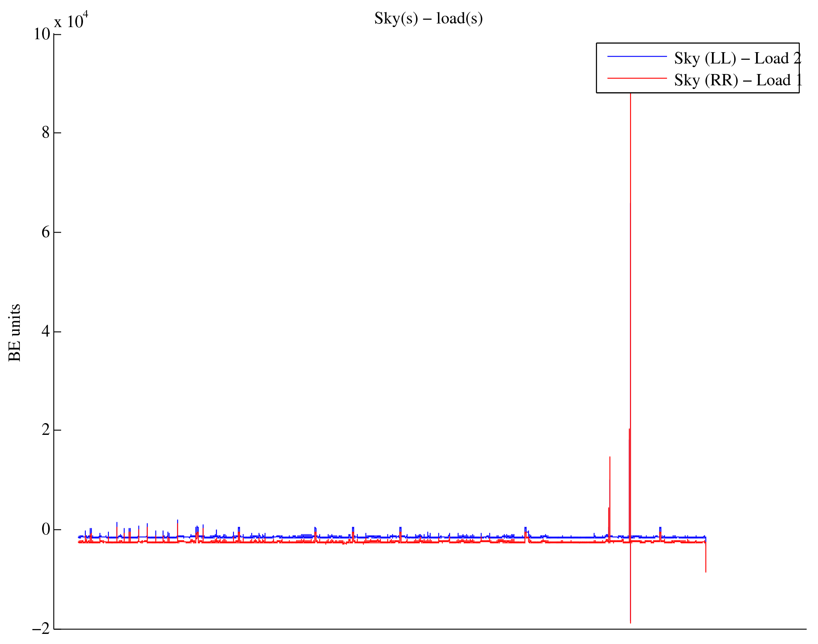
Task: Click the y-axis tick label "8"
Action: (46, 133)
